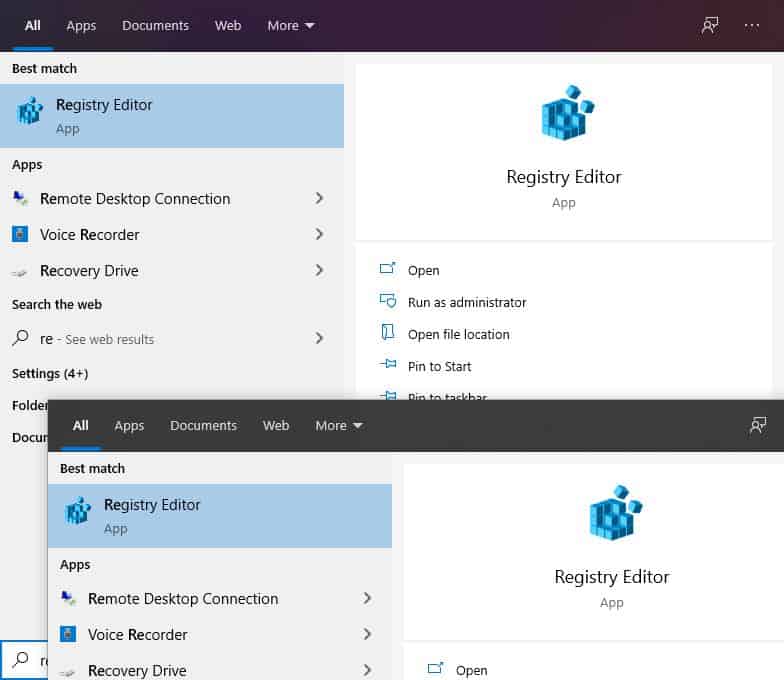Screen dimensions: 784x680
Task: Click Remote Desktop Connection icon in upper list
Action: (20, 198)
